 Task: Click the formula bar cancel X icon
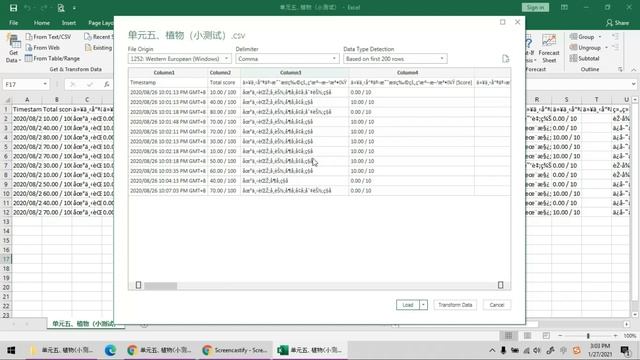[73, 84]
